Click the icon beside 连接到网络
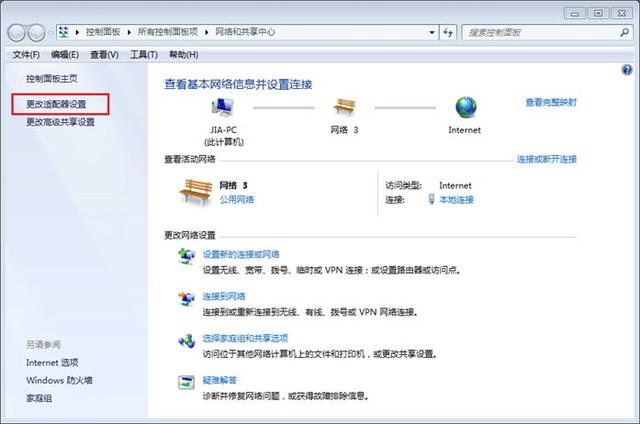 click(x=187, y=299)
